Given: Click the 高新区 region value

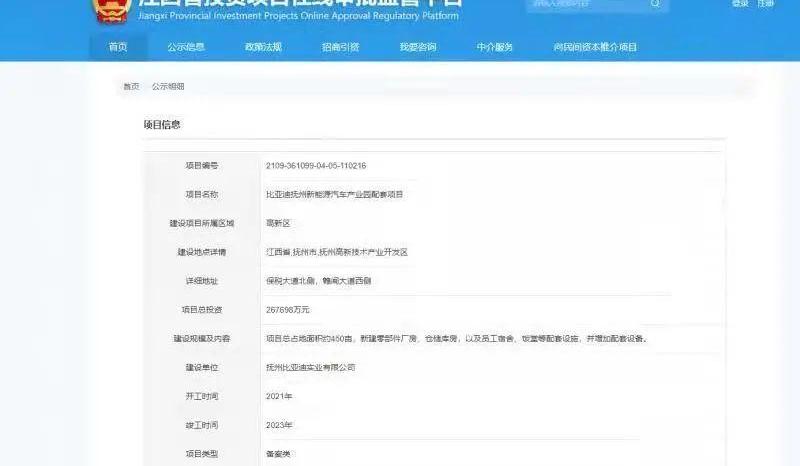Looking at the screenshot, I should 278,223.
